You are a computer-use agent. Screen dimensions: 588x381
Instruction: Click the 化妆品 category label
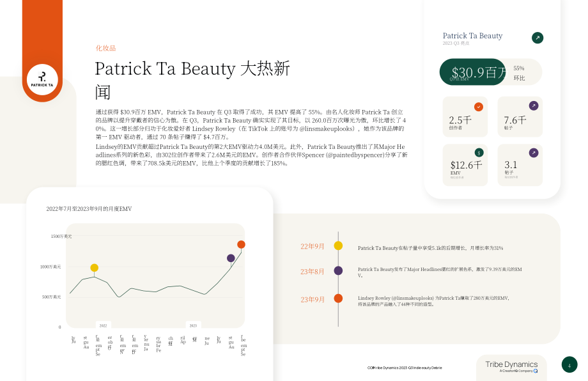click(x=105, y=48)
